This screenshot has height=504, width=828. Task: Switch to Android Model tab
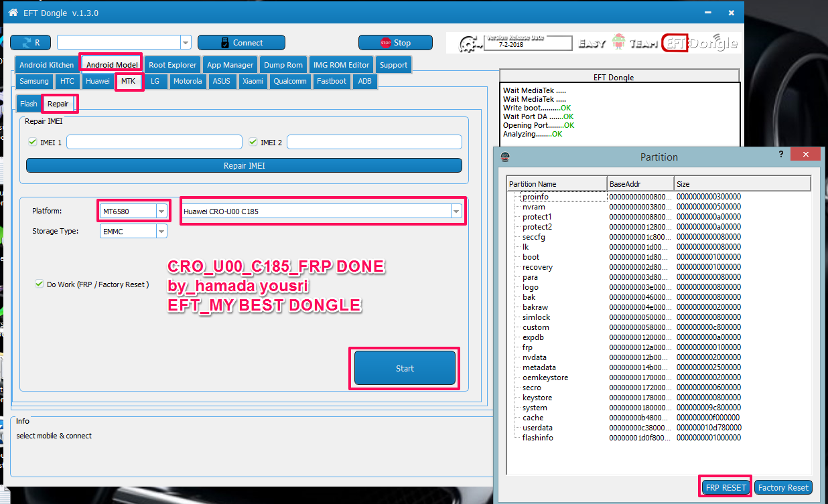coord(112,65)
